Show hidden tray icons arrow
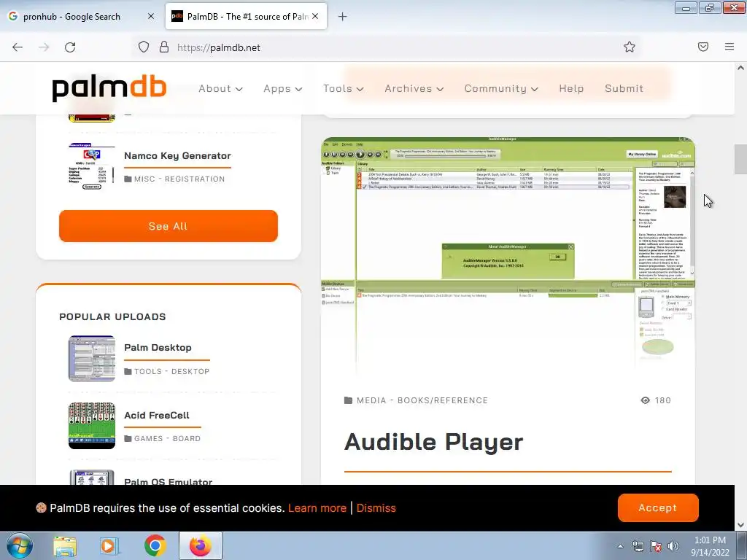The height and width of the screenshot is (560, 747). click(620, 546)
